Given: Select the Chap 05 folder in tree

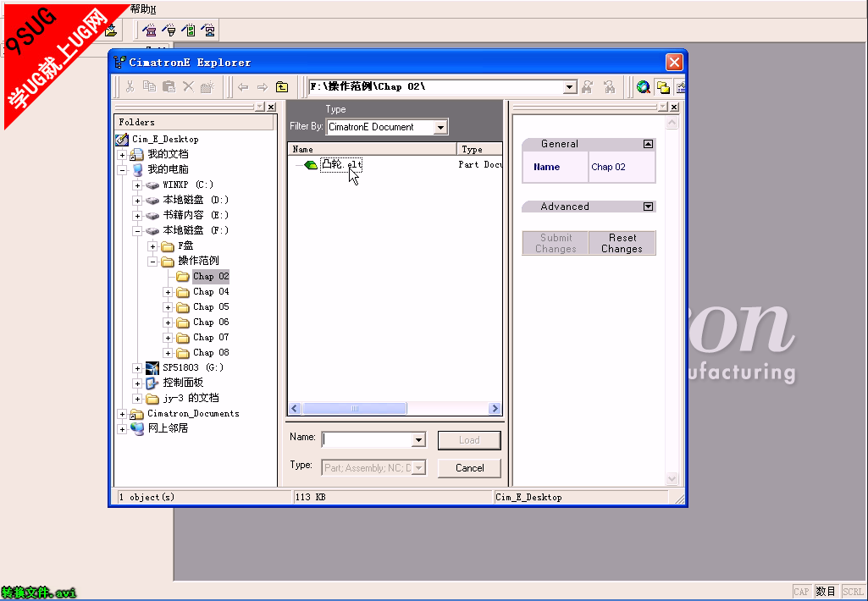Looking at the screenshot, I should [210, 306].
